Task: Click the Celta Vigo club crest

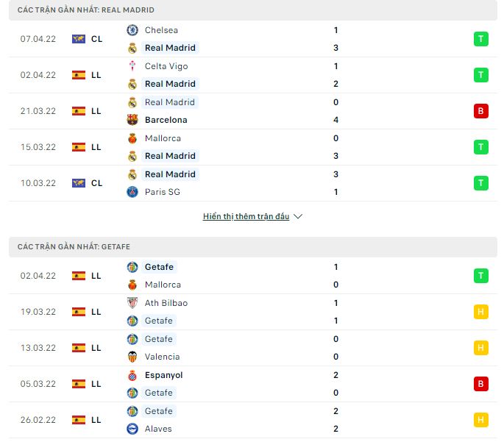Action: 132,66
